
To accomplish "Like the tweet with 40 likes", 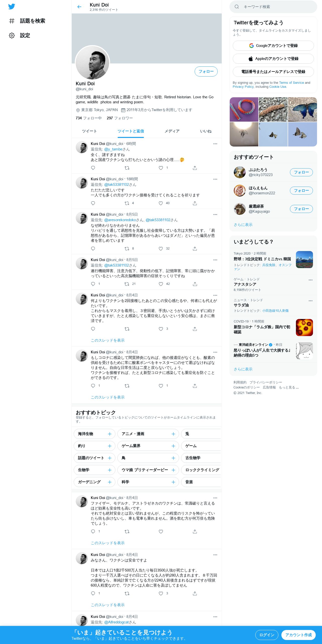I will pos(161,203).
